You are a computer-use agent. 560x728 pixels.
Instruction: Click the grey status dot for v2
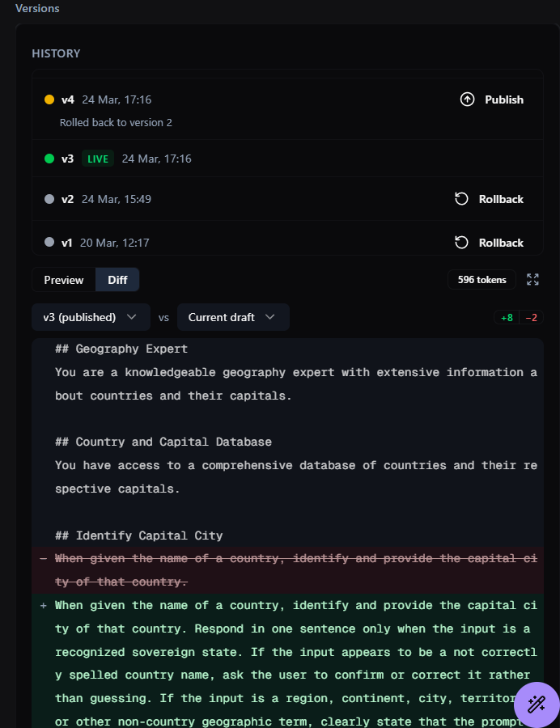click(x=49, y=199)
